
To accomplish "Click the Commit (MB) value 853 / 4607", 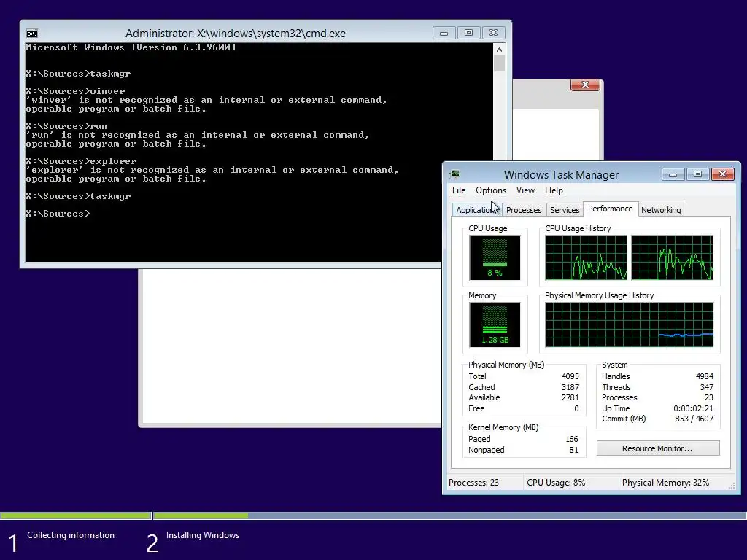I will tap(694, 419).
